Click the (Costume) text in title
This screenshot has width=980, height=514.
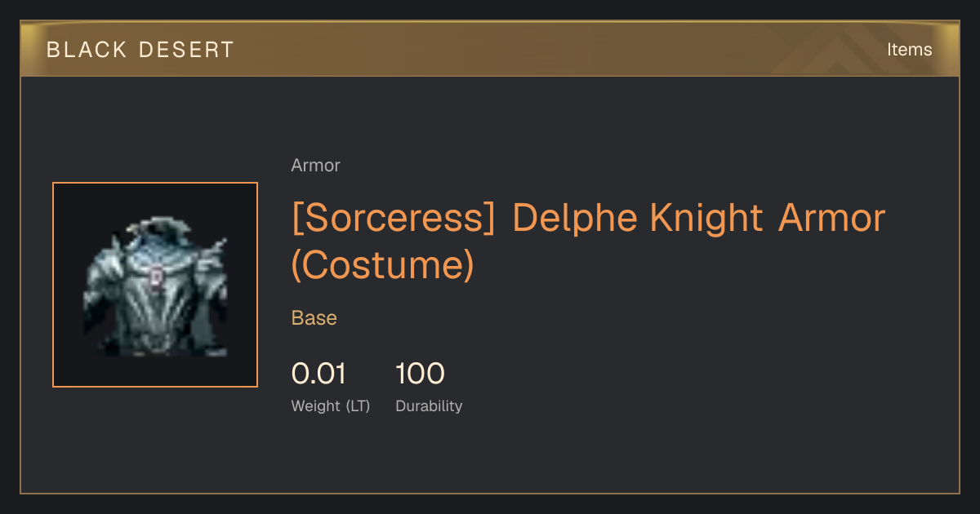(382, 265)
